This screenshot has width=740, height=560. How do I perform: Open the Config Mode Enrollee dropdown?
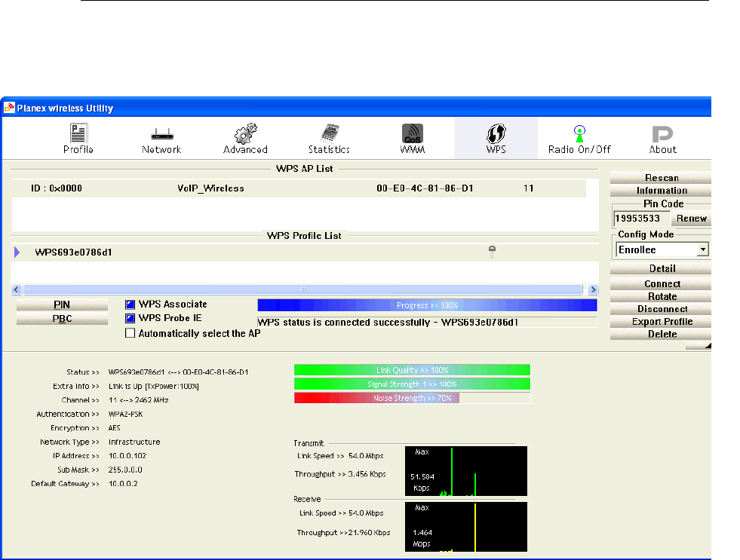(x=703, y=249)
